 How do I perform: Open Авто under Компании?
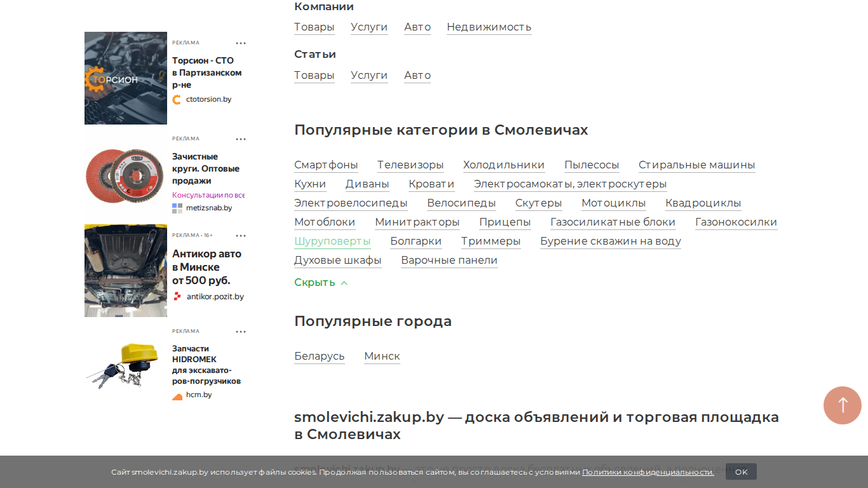pyautogui.click(x=417, y=27)
